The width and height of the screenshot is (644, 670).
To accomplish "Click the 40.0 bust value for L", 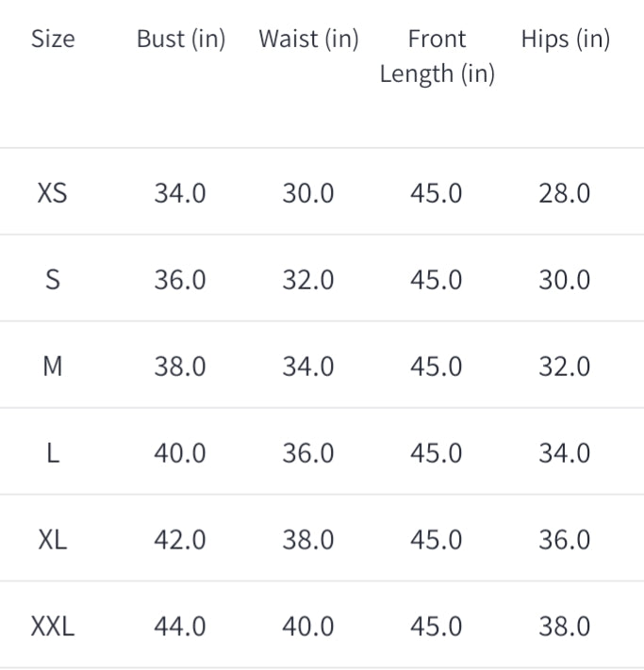I will click(x=180, y=453).
